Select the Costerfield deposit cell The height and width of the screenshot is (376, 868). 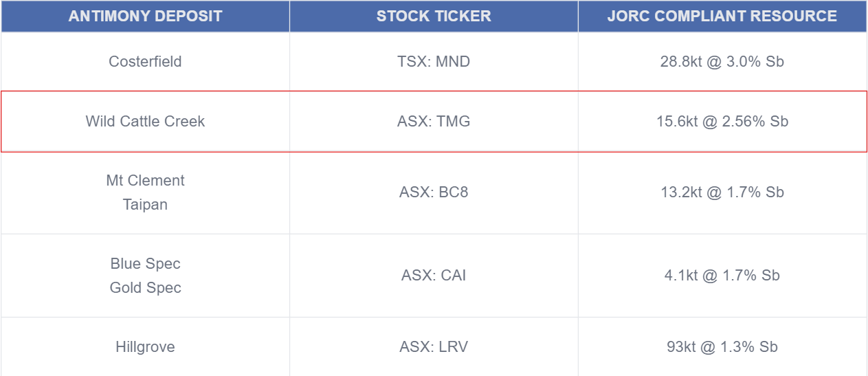pos(145,61)
